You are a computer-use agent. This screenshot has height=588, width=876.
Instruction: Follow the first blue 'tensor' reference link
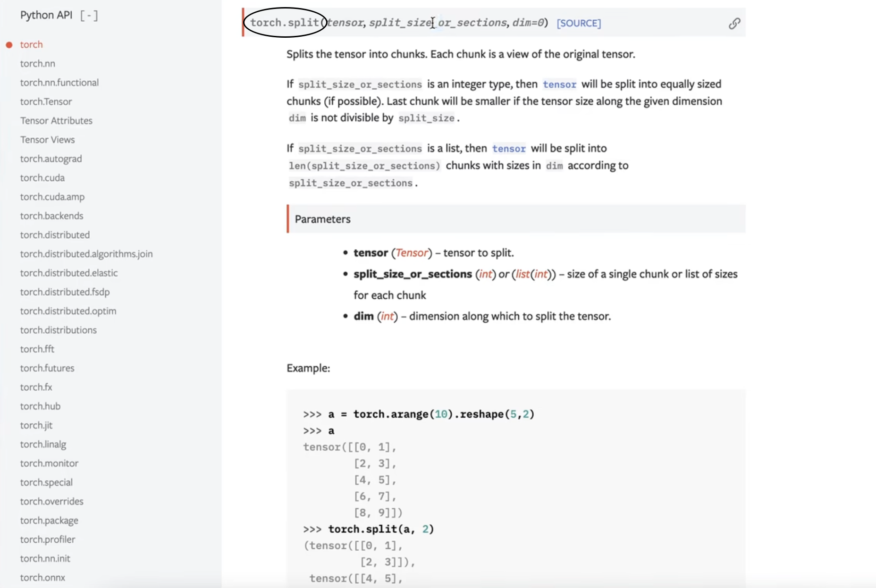point(559,84)
